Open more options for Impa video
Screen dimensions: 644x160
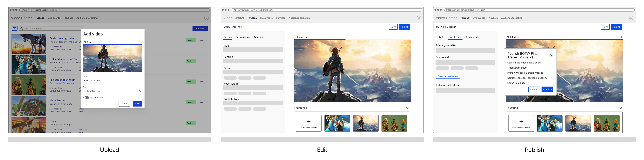pyautogui.click(x=202, y=123)
